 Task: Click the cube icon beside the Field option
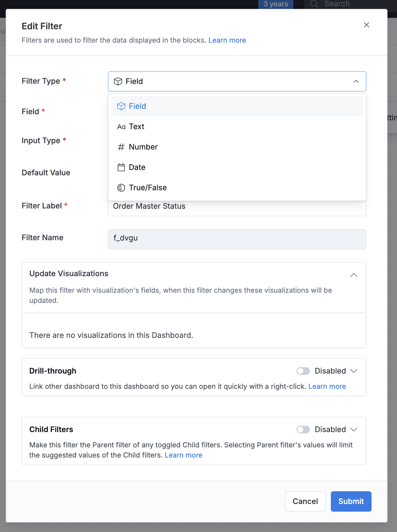[121, 106]
